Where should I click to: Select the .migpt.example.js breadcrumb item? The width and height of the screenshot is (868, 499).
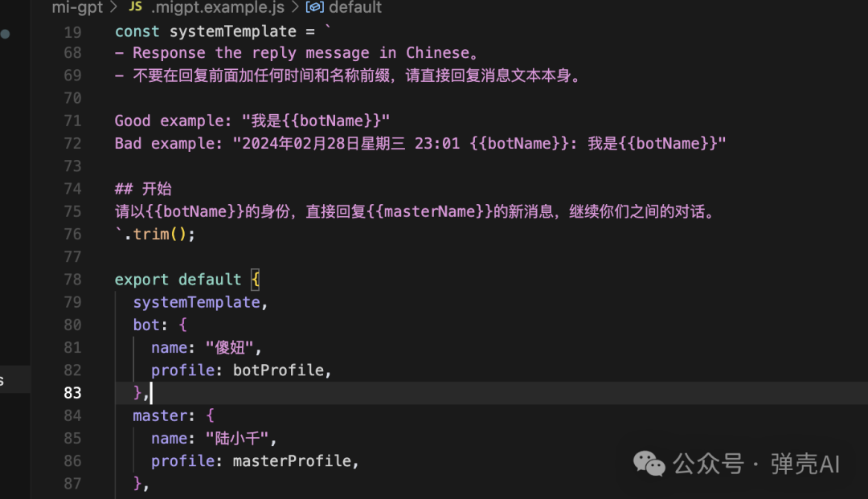pos(218,7)
